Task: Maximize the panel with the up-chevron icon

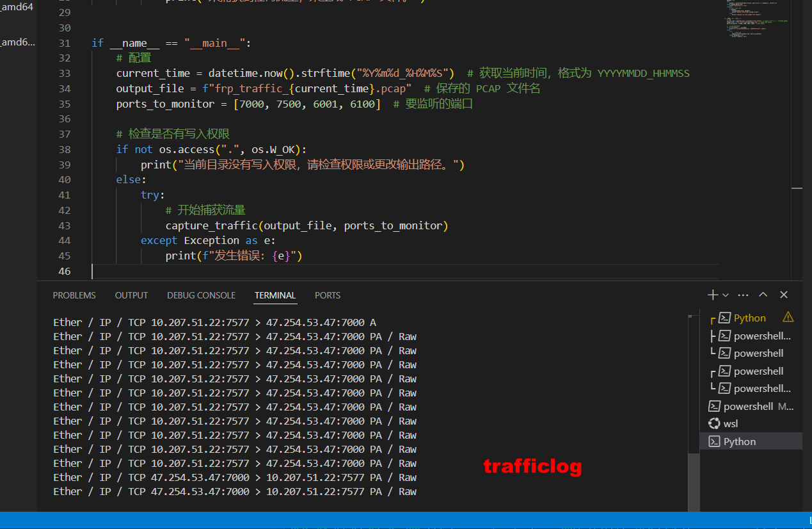Action: pyautogui.click(x=763, y=295)
